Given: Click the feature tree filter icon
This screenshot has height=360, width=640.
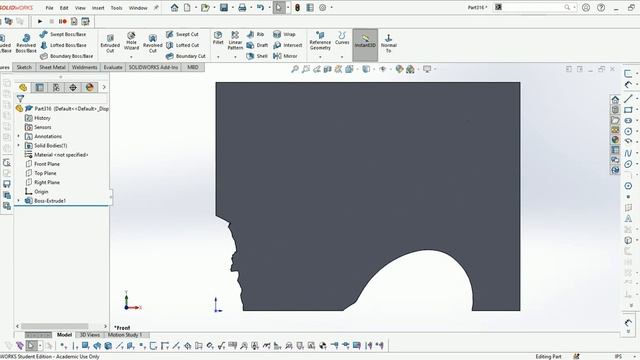Looking at the screenshot, I should 20,98.
